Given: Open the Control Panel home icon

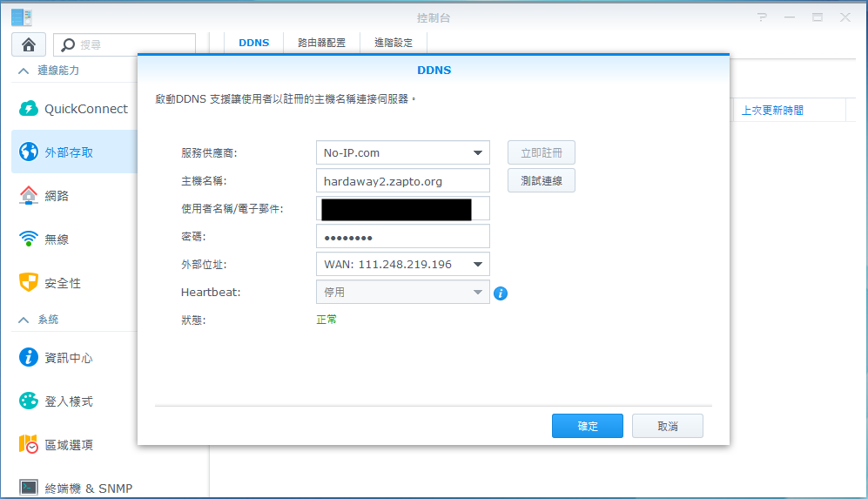Looking at the screenshot, I should 29,44.
